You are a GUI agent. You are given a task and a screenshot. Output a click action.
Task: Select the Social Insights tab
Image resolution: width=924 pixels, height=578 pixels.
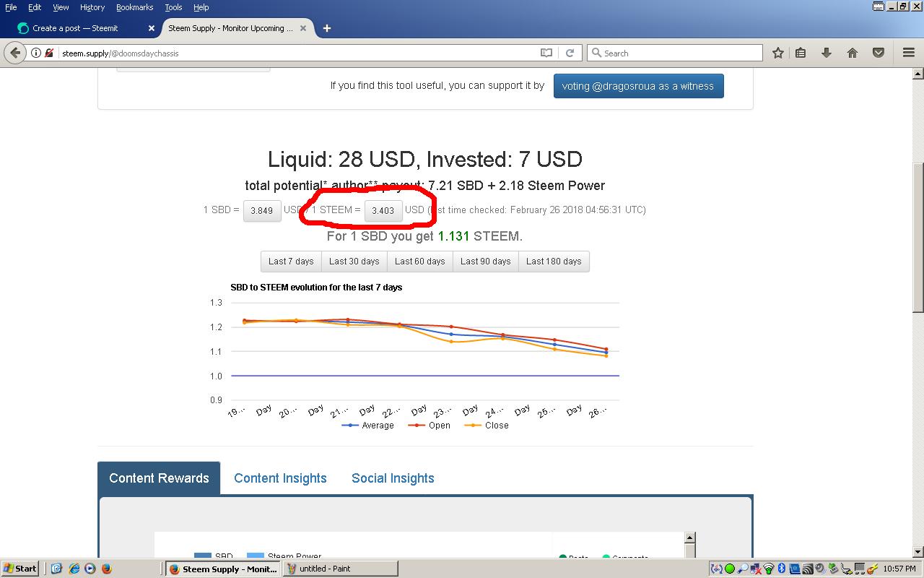(393, 478)
